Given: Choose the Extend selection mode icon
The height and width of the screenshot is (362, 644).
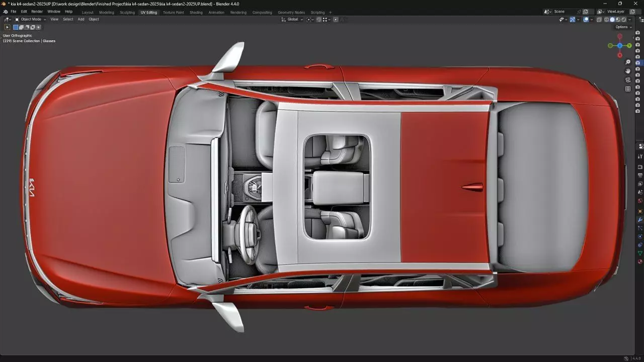Looking at the screenshot, I should pos(21,27).
